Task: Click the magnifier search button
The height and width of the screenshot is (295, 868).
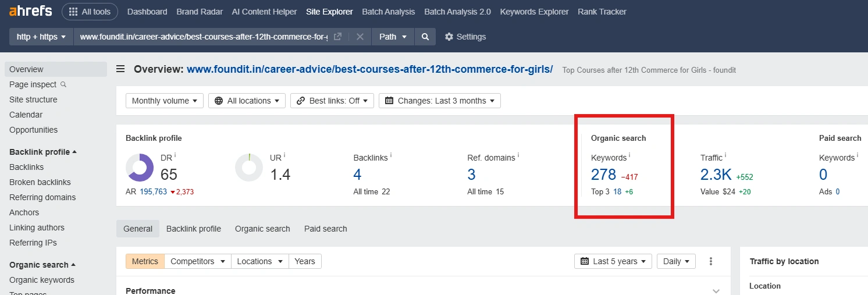Action: pyautogui.click(x=425, y=37)
